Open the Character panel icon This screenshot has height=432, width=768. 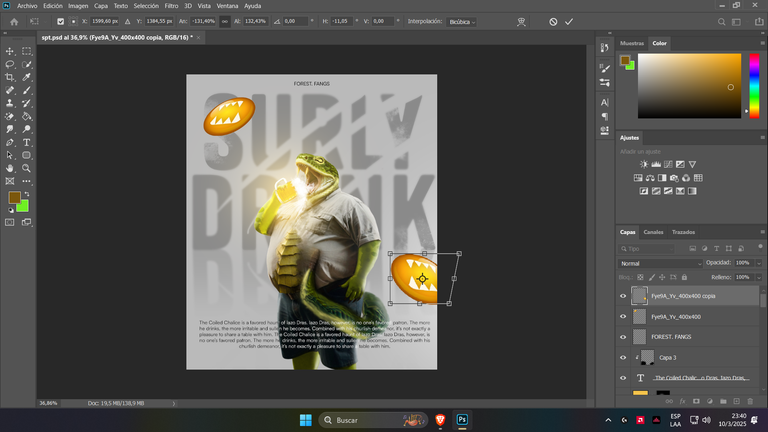point(604,102)
